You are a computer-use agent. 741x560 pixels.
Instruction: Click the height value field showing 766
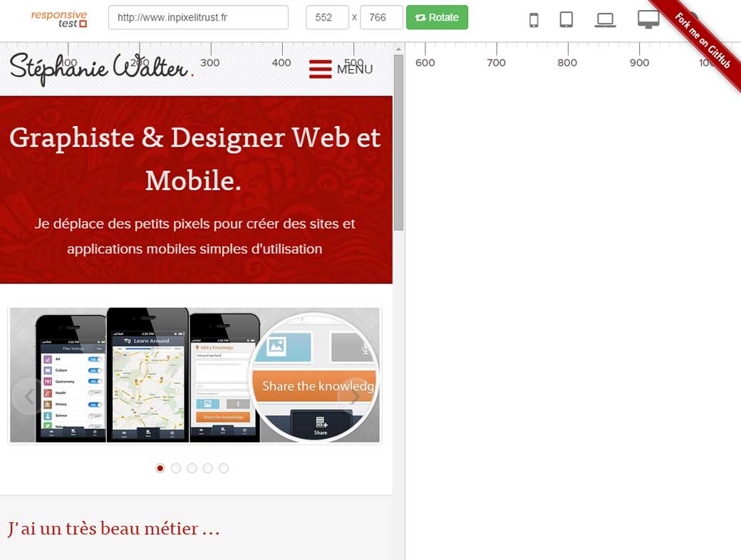click(x=380, y=17)
